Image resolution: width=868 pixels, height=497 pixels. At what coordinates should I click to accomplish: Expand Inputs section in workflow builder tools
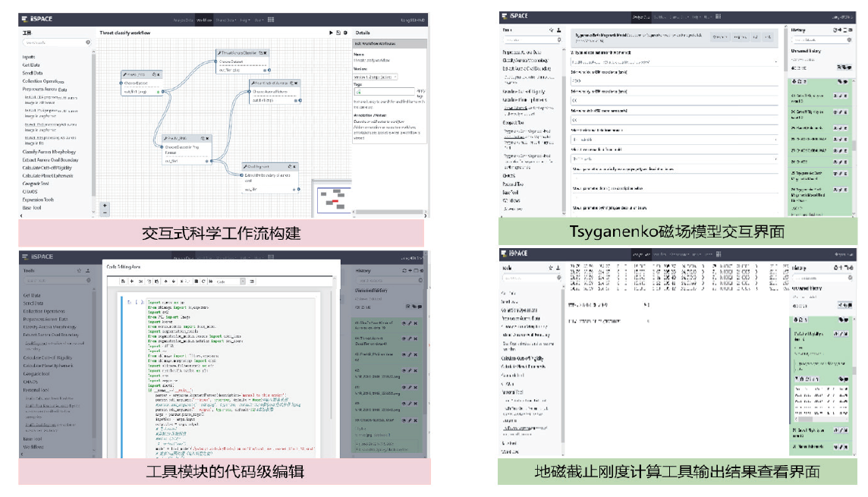coord(29,57)
